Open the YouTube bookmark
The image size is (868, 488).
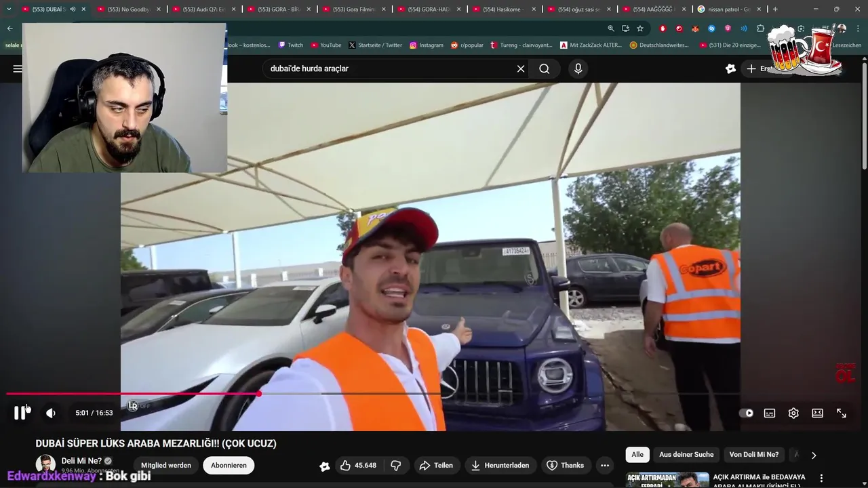click(326, 45)
